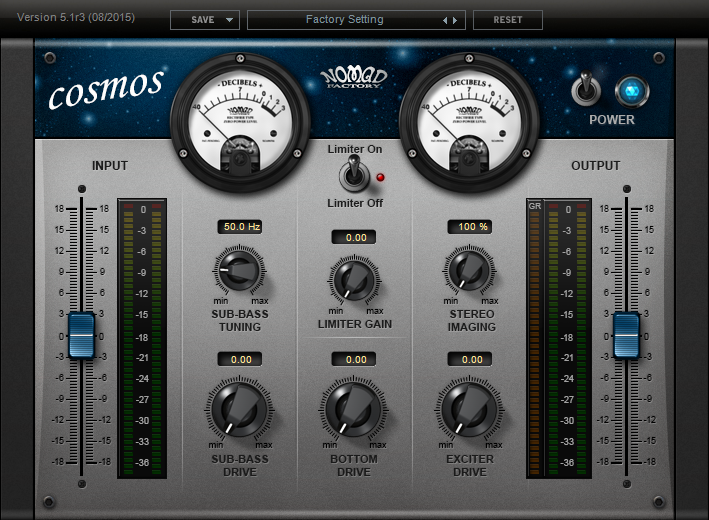Click the red limiter LED indicator
This screenshot has width=709, height=520.
[380, 177]
